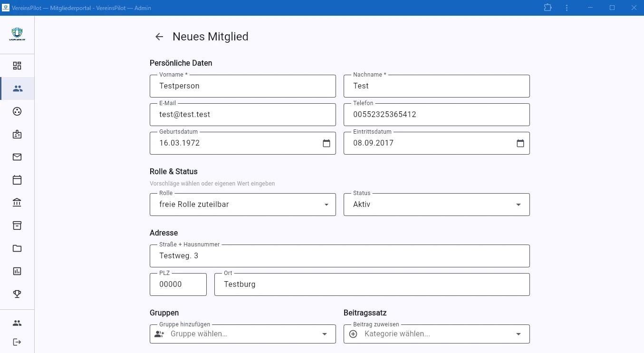Open the trophy icon in sidebar
The height and width of the screenshot is (353, 644).
click(x=17, y=294)
